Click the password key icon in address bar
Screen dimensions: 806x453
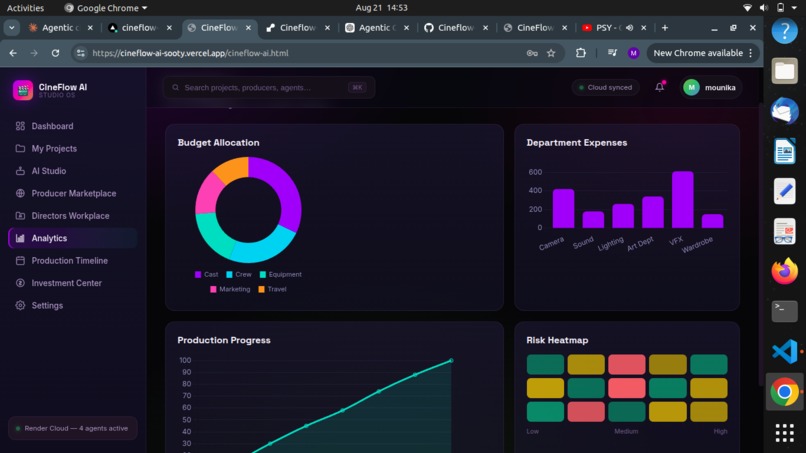(x=532, y=53)
